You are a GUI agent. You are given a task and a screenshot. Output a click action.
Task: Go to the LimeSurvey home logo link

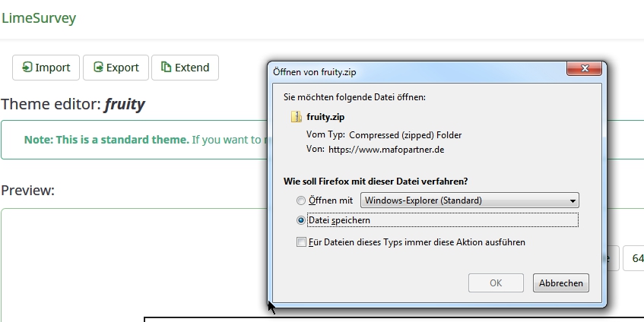39,18
